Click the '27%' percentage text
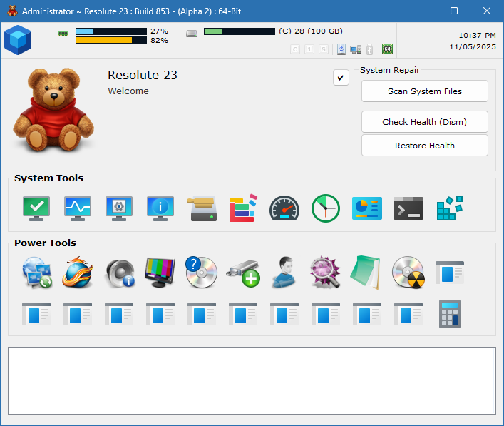The image size is (504, 426). coord(159,31)
